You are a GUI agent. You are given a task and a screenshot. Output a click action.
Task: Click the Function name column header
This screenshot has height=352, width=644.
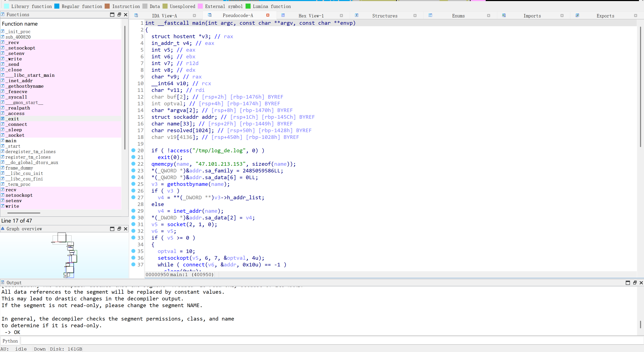point(61,24)
